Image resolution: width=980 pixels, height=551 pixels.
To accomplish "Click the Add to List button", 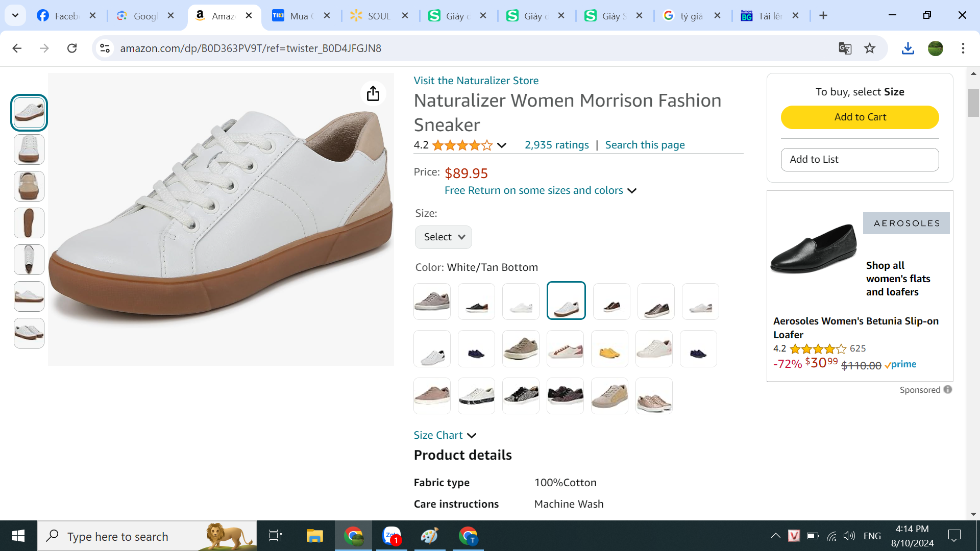I will coord(860,160).
